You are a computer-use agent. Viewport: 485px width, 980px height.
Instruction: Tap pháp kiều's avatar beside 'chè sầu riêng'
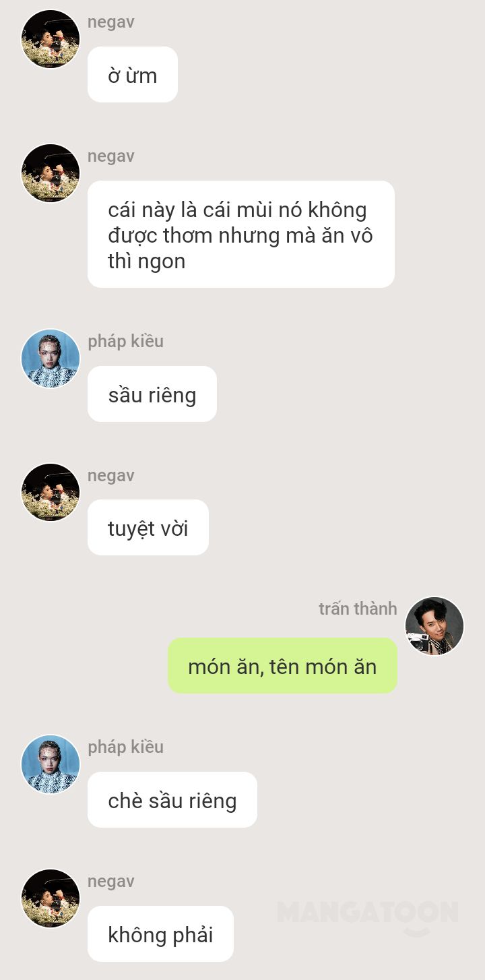pos(51,764)
